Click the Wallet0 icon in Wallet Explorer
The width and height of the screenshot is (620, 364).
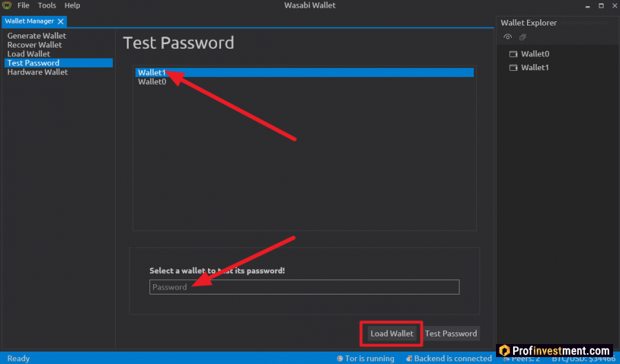point(513,54)
